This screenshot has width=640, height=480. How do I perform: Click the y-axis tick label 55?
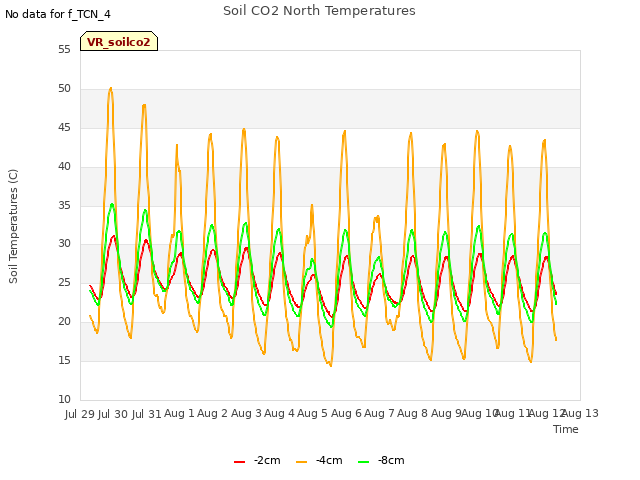pyautogui.click(x=64, y=49)
